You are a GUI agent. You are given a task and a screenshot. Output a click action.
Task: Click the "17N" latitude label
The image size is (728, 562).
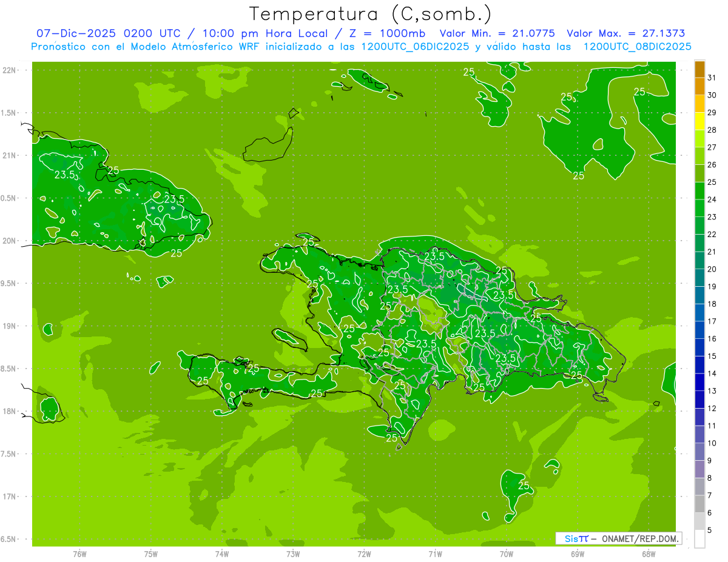point(8,497)
